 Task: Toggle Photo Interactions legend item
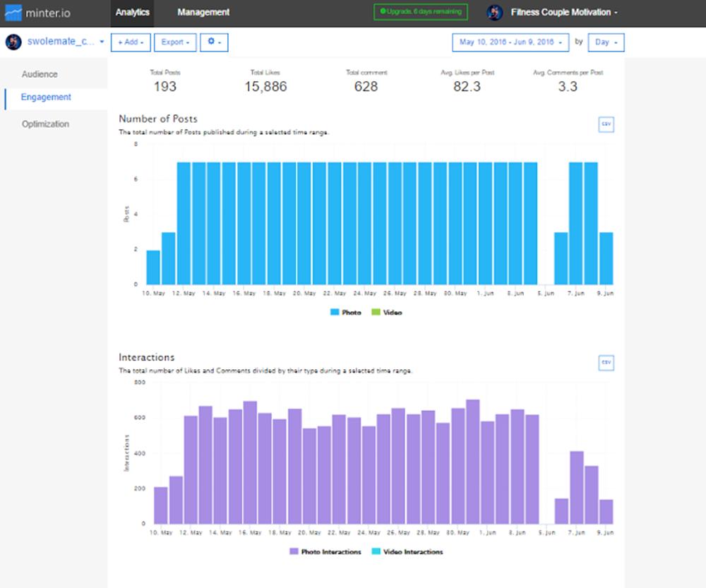tap(325, 551)
